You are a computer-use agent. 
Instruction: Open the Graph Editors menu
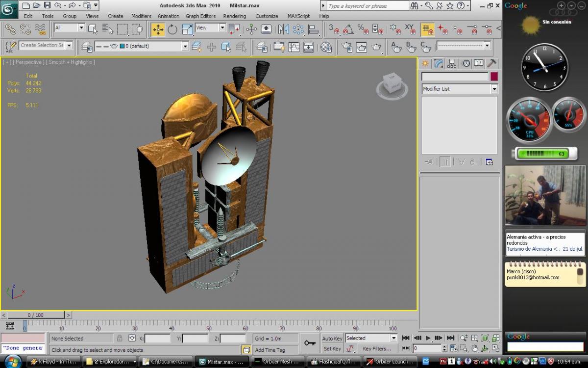[x=200, y=16]
